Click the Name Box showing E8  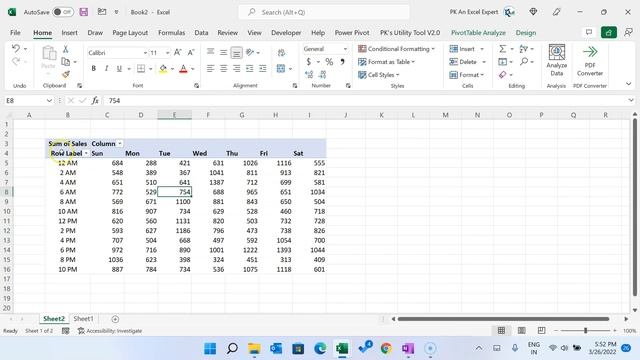click(29, 100)
